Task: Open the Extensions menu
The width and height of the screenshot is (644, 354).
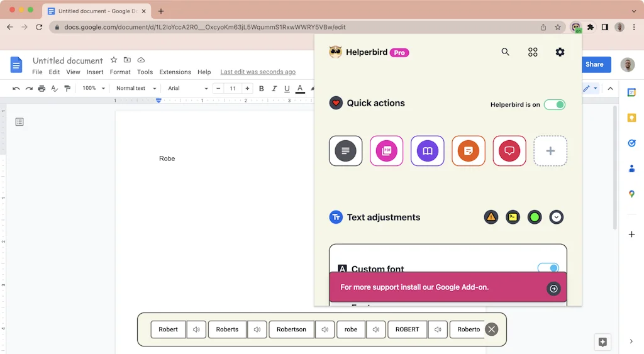Action: click(175, 72)
